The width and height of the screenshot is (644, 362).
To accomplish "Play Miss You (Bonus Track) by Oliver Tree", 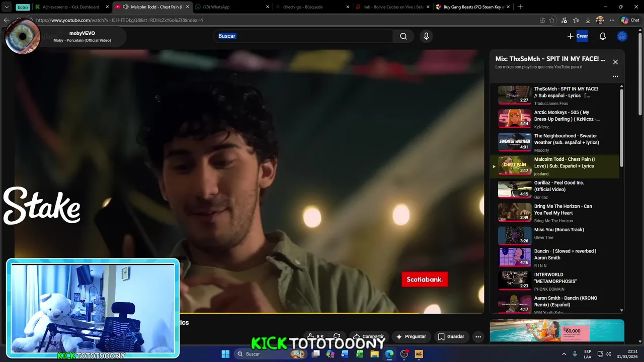I will 554,236.
